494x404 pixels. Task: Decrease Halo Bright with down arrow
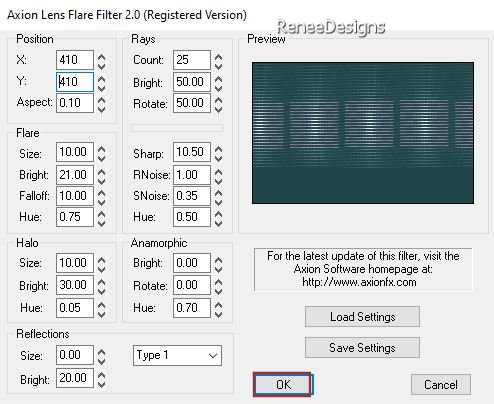pyautogui.click(x=102, y=290)
